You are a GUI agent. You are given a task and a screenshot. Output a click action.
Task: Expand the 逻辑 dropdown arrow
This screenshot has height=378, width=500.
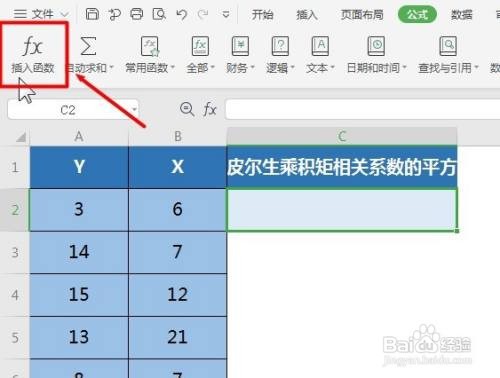(293, 67)
